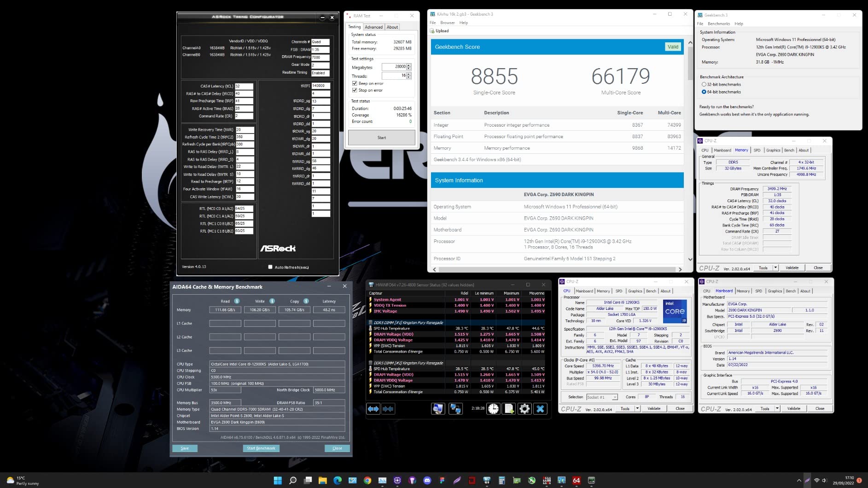Increase the Megabytes spinner value in RAM Test
868x488 pixels.
tap(408, 65)
